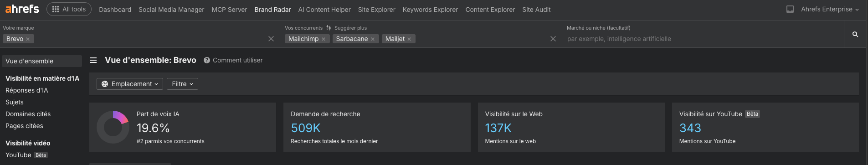Click the Visibilité en matière d'IA heading
The width and height of the screenshot is (868, 165).
pyautogui.click(x=42, y=78)
